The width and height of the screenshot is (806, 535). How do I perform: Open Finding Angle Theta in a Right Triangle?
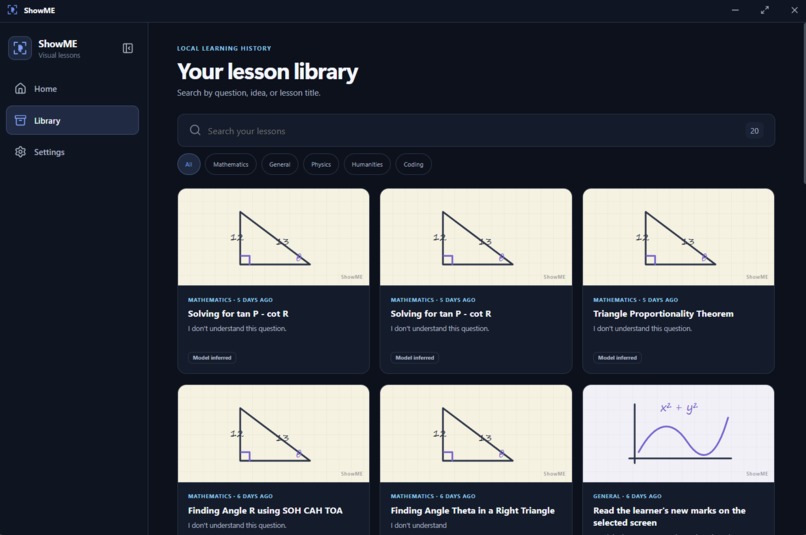click(472, 510)
